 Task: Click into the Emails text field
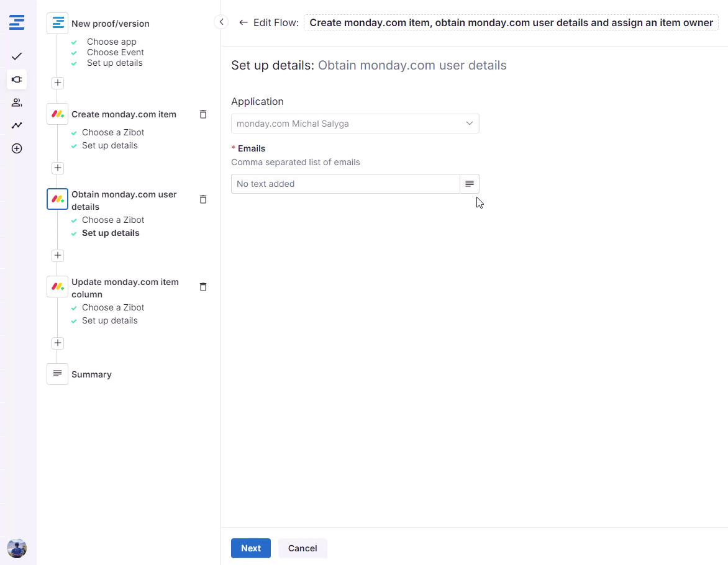[x=345, y=184]
